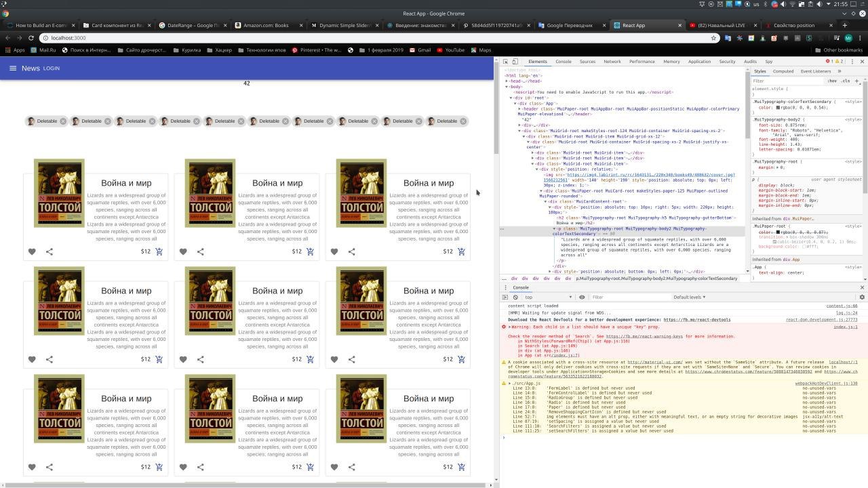Screen dimensions: 868x488
Task: Open content.js:66 source link
Action: pyautogui.click(x=842, y=306)
